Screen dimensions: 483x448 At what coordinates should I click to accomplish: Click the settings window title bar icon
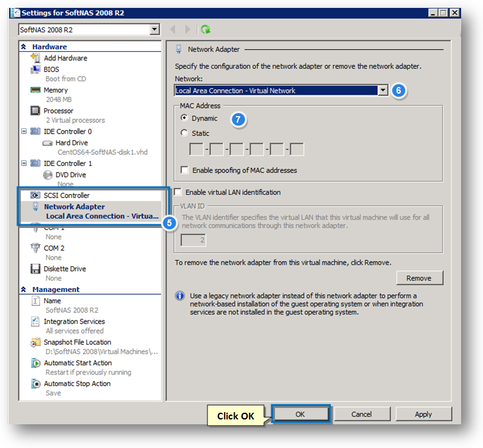(x=15, y=13)
